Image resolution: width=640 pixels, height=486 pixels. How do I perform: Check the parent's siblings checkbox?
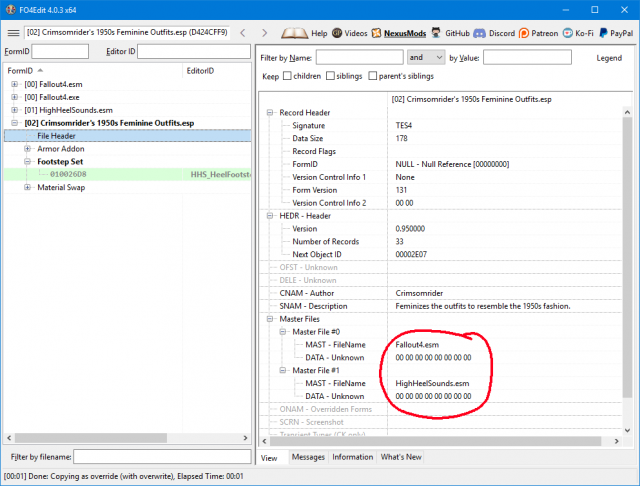pos(374,76)
